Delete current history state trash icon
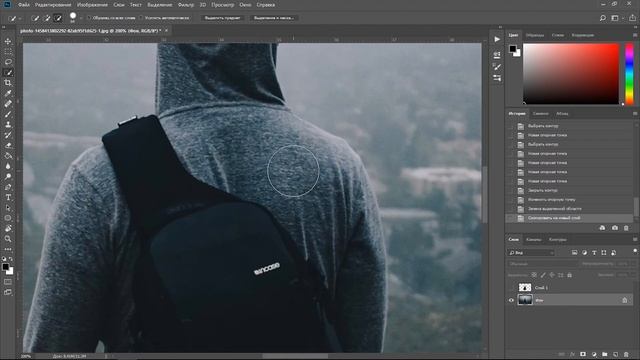 [626, 228]
